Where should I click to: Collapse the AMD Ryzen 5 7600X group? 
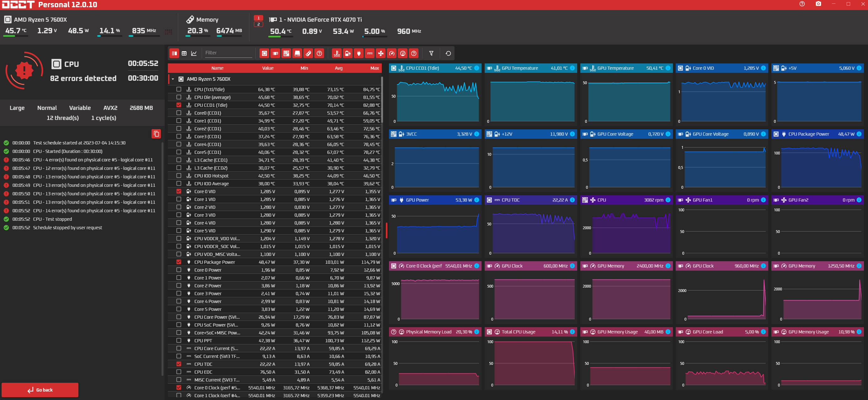pyautogui.click(x=173, y=79)
